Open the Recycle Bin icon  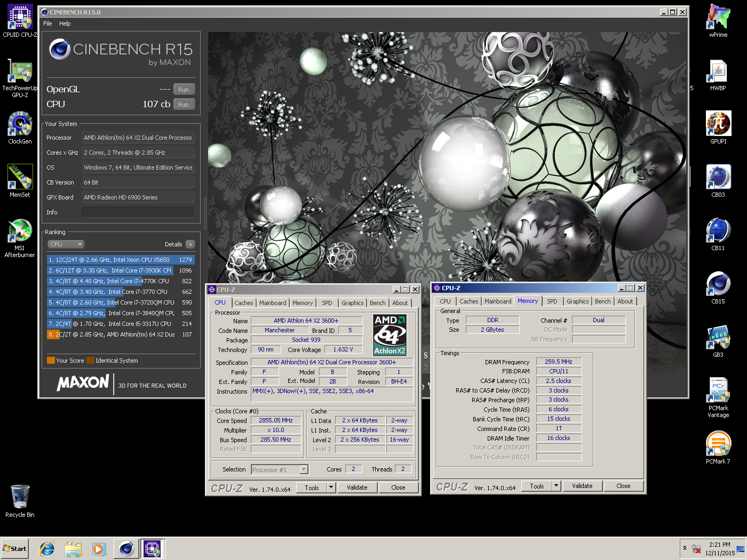coord(20,501)
